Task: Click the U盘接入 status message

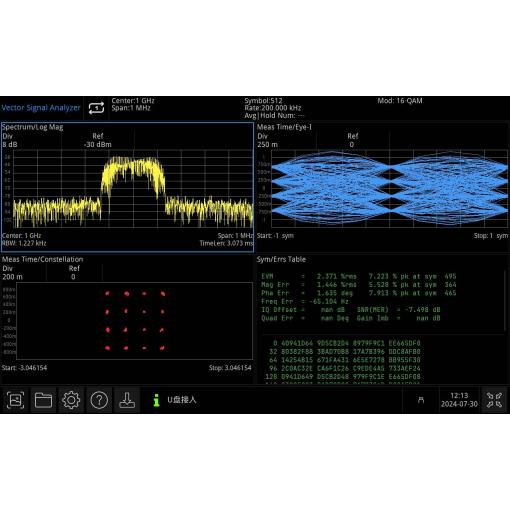Action: (x=182, y=400)
